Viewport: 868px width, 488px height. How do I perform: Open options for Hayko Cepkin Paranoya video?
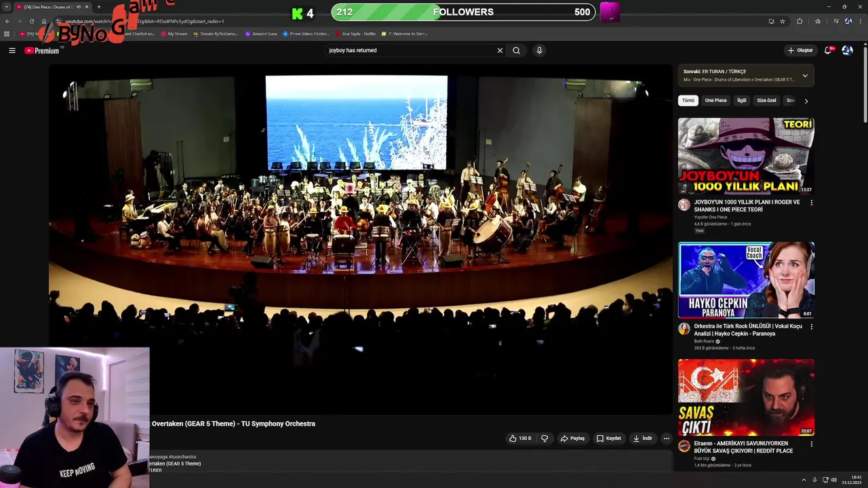click(x=811, y=327)
